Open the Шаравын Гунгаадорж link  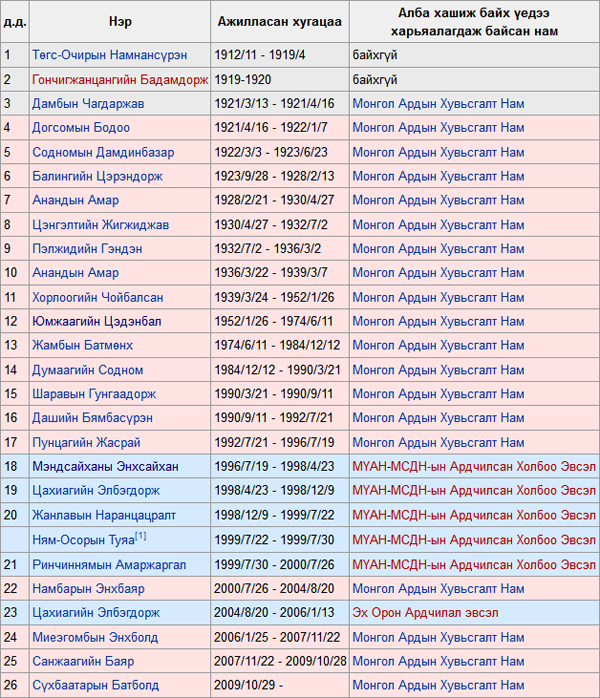94,394
